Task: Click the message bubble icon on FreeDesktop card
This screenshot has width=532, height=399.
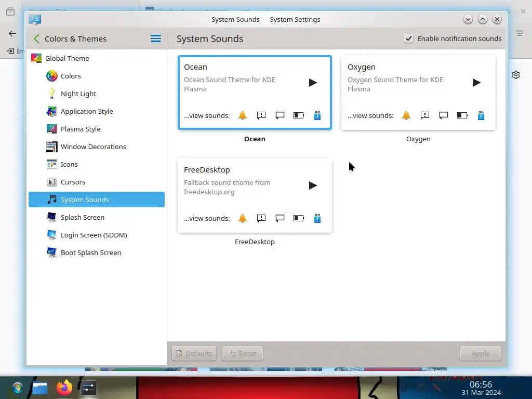Action: pos(280,218)
